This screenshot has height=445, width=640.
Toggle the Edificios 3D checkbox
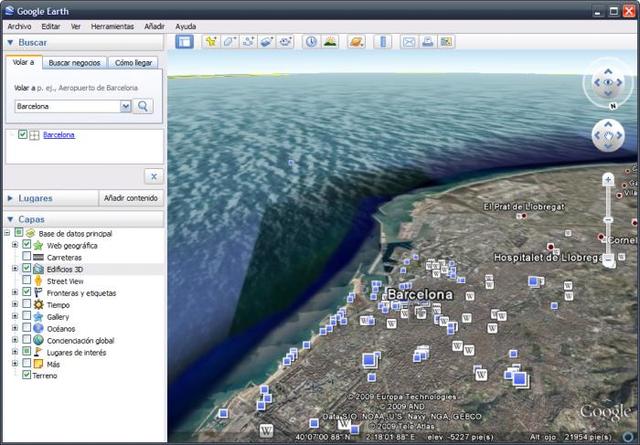tap(27, 268)
